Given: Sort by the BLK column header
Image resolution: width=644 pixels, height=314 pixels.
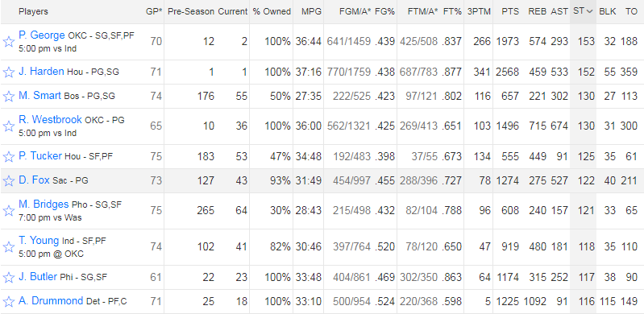Looking at the screenshot, I should coord(608,11).
